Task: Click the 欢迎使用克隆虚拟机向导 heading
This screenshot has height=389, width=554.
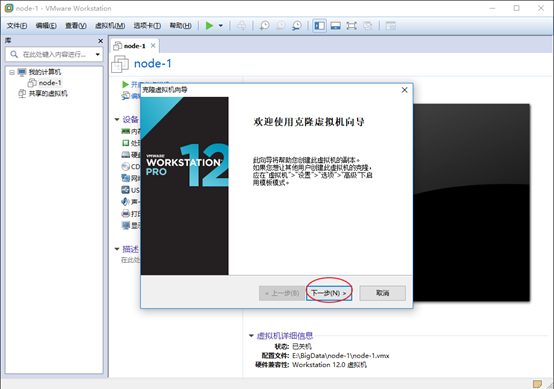Action: (309, 122)
